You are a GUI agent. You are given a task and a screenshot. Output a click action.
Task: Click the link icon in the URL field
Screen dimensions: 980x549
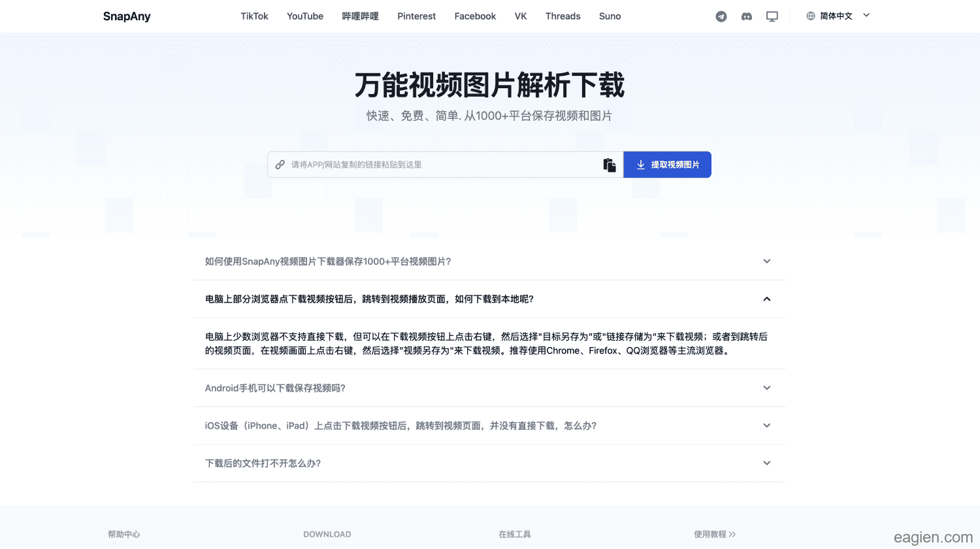[x=280, y=165]
